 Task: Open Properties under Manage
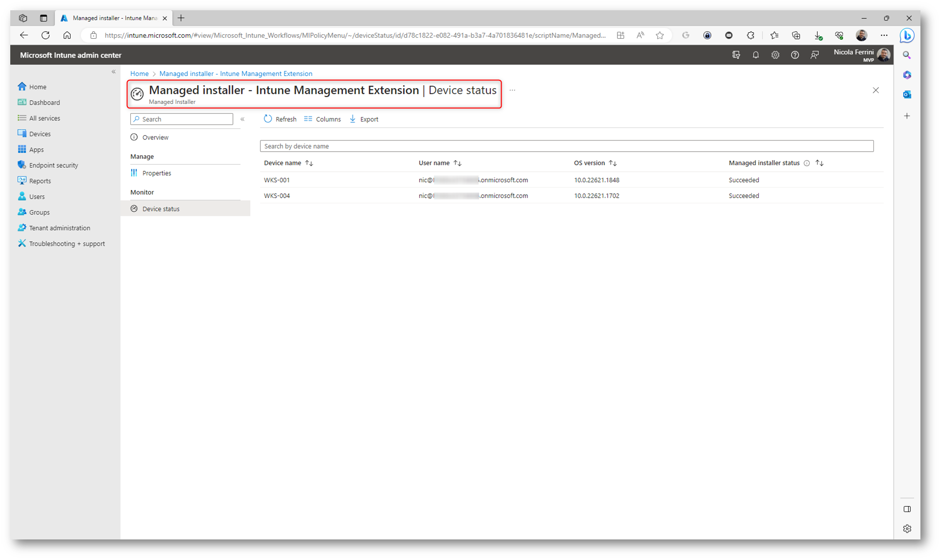click(x=157, y=173)
